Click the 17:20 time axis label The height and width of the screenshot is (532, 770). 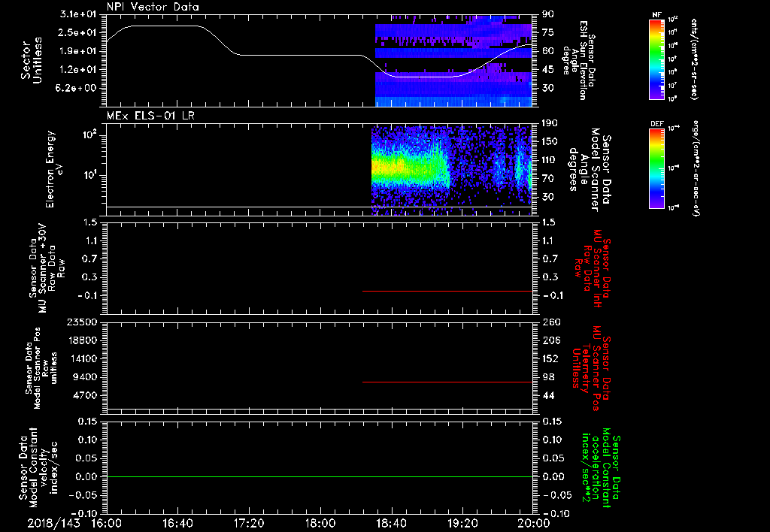point(249,523)
